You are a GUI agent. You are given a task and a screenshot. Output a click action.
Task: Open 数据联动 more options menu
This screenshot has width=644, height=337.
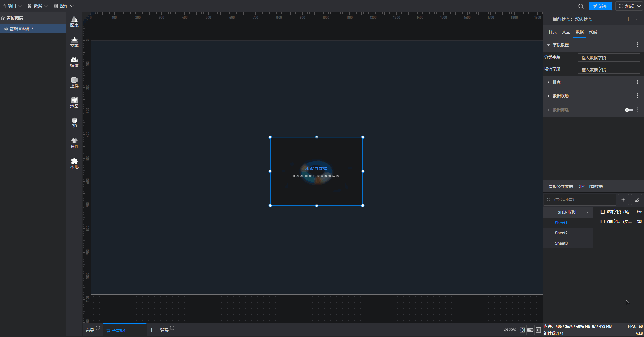[x=637, y=96]
